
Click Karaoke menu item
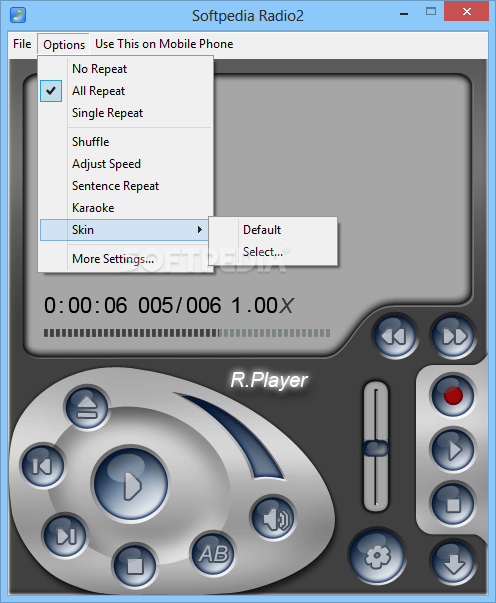pyautogui.click(x=126, y=208)
